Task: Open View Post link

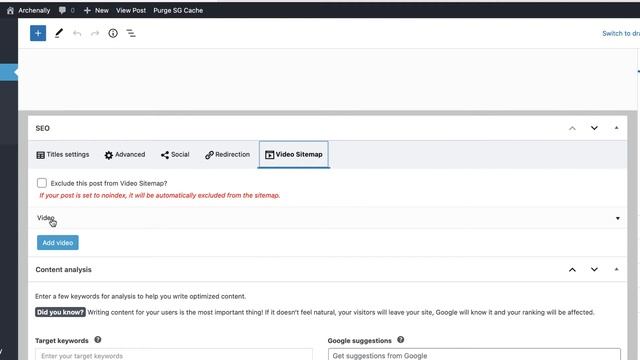Action: pos(131,11)
